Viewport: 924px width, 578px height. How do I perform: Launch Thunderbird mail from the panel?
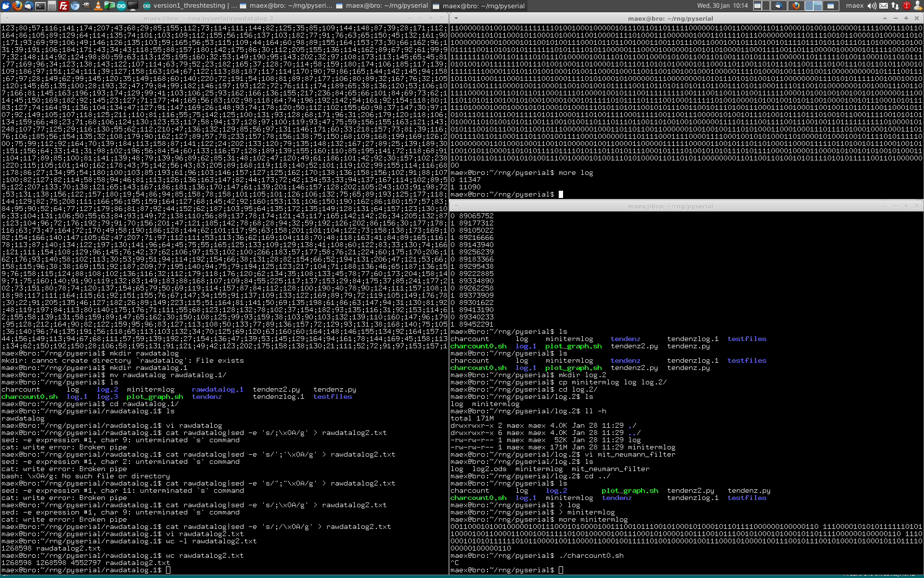[x=29, y=6]
